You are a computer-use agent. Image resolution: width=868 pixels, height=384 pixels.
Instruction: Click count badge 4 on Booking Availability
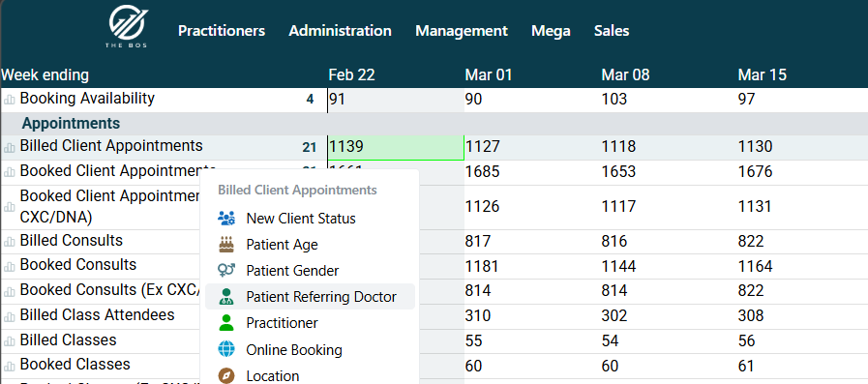[310, 100]
